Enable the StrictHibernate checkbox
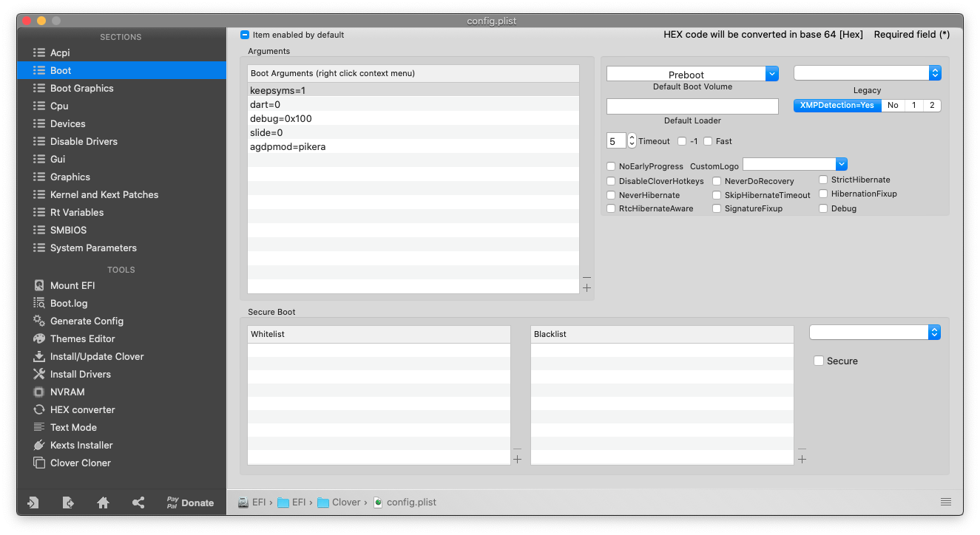Image resolution: width=980 pixels, height=535 pixels. (x=823, y=180)
